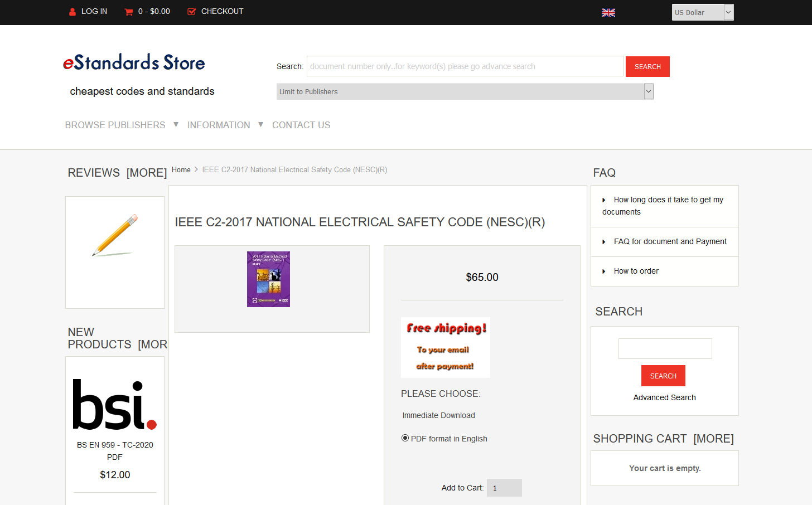The image size is (812, 505).
Task: Click the shopping cart icon in top bar
Action: [129, 12]
